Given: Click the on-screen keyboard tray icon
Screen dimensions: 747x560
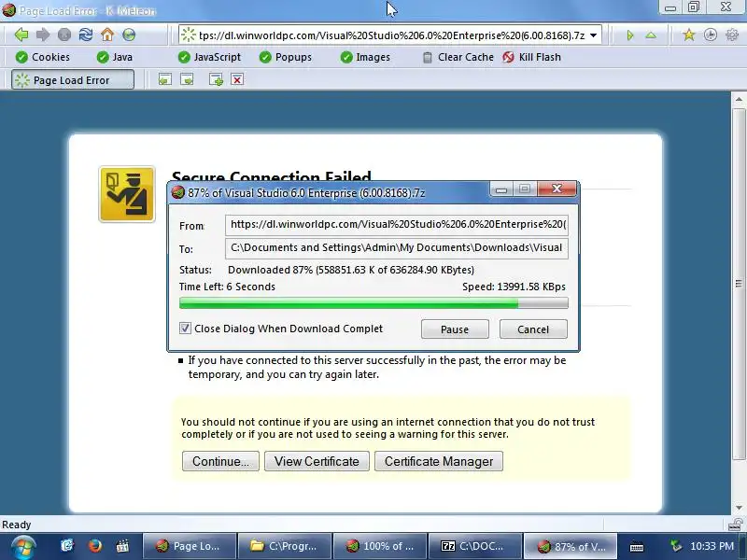Looking at the screenshot, I should (637, 546).
